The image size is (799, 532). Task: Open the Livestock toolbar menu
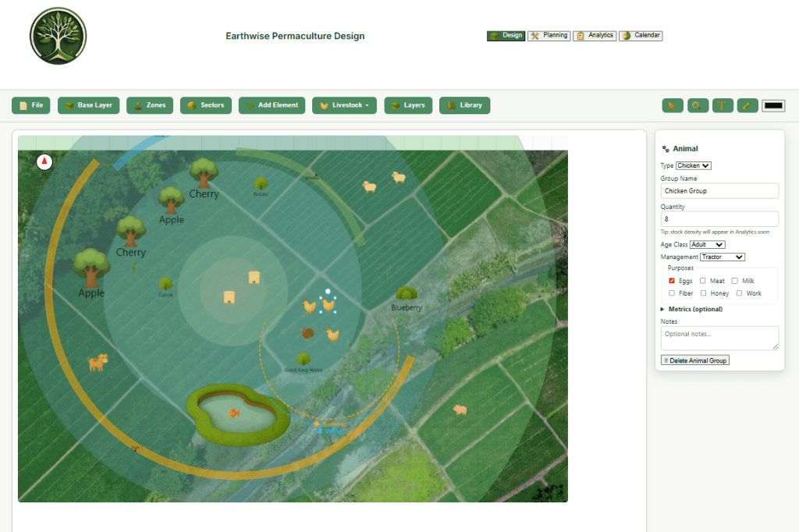coord(344,105)
